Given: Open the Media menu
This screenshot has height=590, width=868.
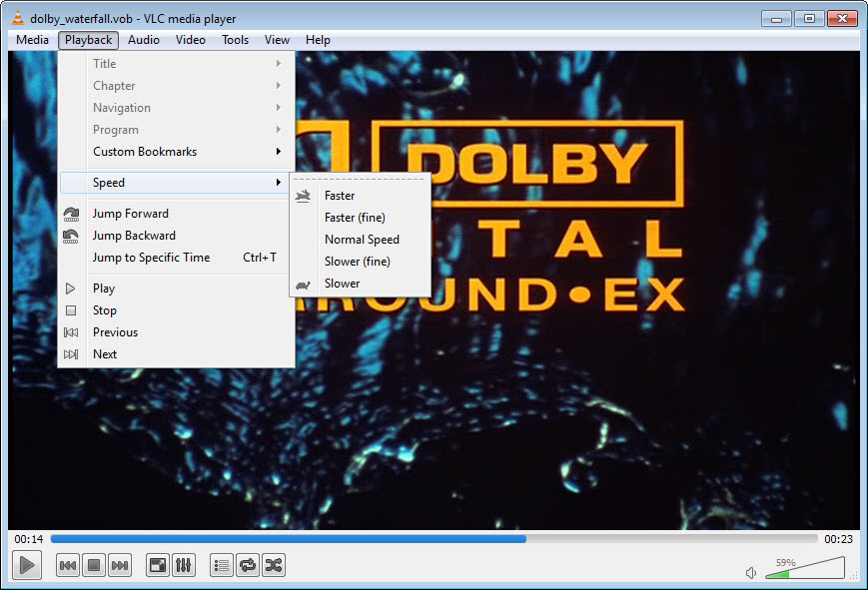Looking at the screenshot, I should click(32, 40).
